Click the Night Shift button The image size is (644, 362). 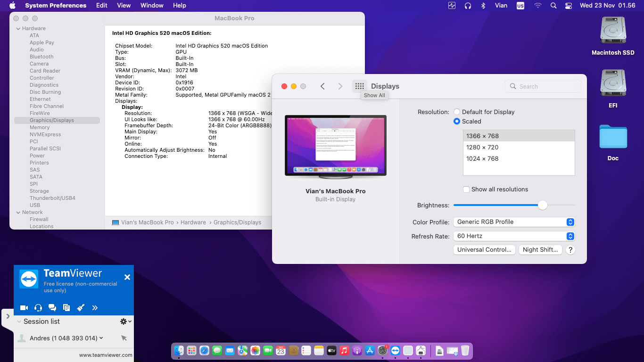click(540, 250)
